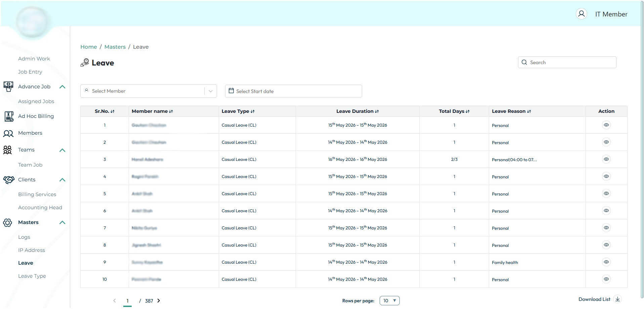Image resolution: width=644 pixels, height=309 pixels.
Task: Click the Select Start date field
Action: [x=293, y=91]
